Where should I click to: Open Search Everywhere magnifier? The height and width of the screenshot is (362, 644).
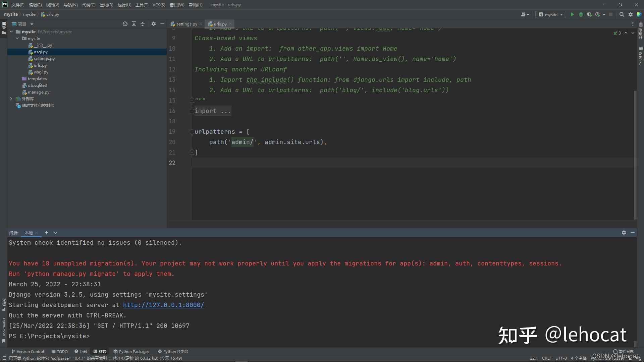622,14
